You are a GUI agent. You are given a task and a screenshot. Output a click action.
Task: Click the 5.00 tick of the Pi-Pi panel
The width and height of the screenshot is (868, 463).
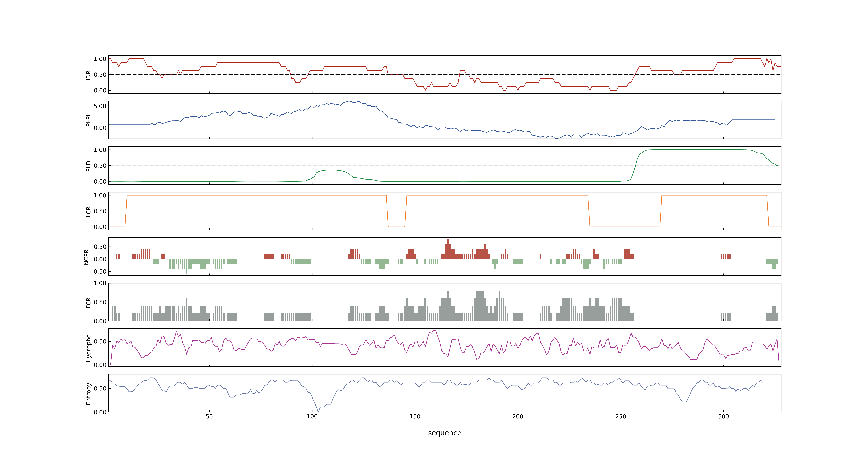point(100,106)
